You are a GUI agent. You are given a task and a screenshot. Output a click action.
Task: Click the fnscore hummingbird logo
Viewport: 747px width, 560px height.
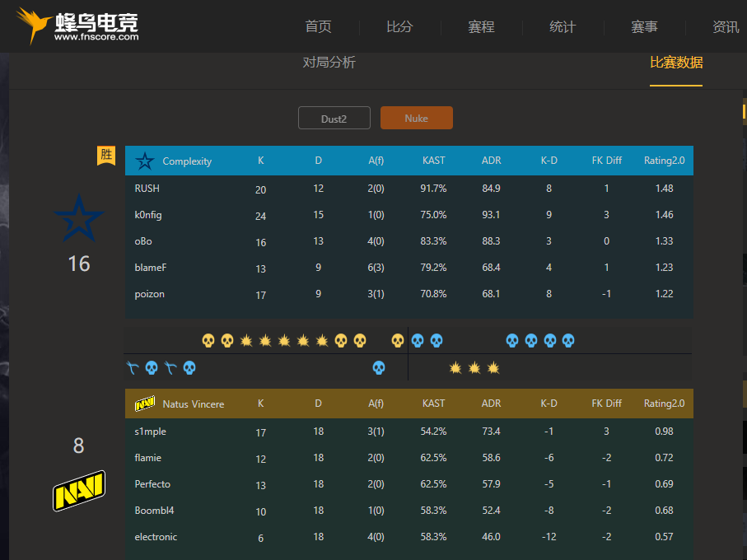point(77,26)
